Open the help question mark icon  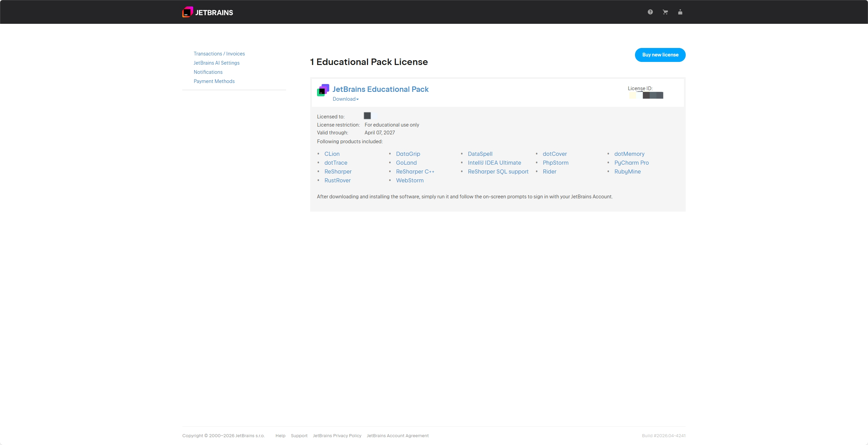tap(650, 12)
